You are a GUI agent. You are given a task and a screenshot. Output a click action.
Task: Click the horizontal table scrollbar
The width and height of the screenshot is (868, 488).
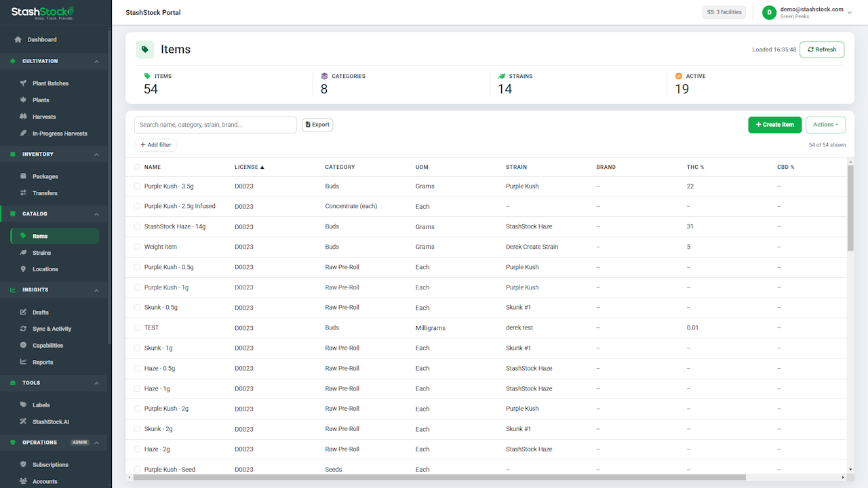click(484, 477)
